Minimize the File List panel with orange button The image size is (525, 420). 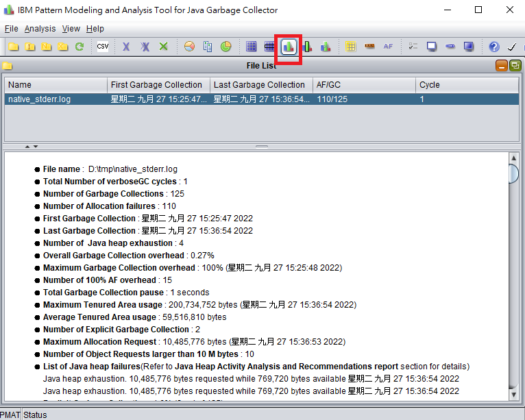click(x=501, y=66)
